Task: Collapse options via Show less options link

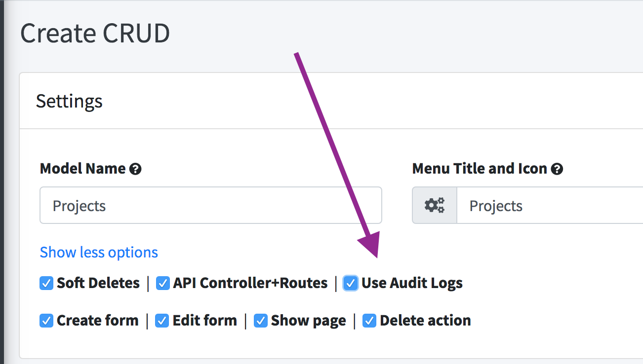Action: coord(99,252)
